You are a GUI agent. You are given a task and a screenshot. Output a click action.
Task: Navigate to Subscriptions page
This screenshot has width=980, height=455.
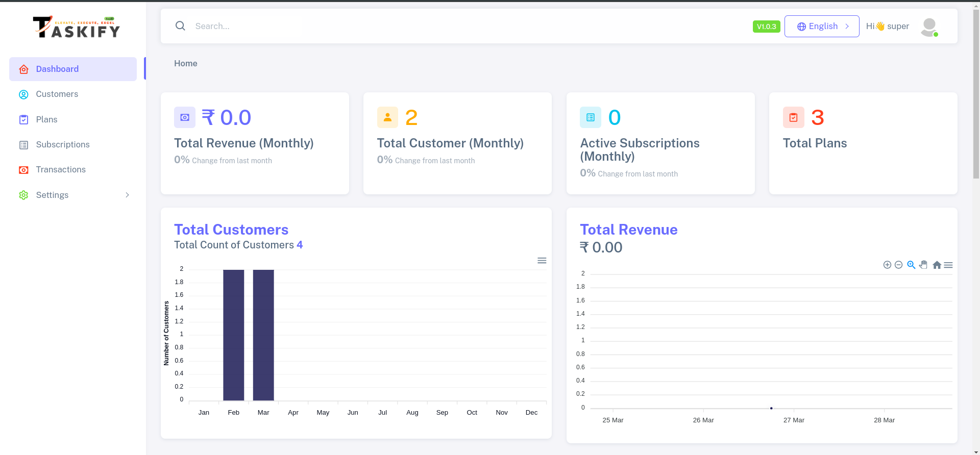(63, 145)
